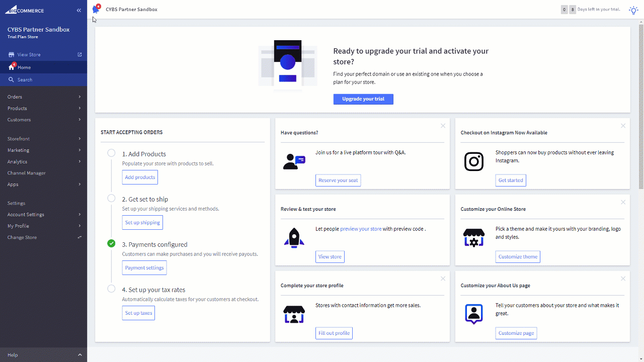
Task: Expand the Storefront submenu
Action: tap(43, 139)
